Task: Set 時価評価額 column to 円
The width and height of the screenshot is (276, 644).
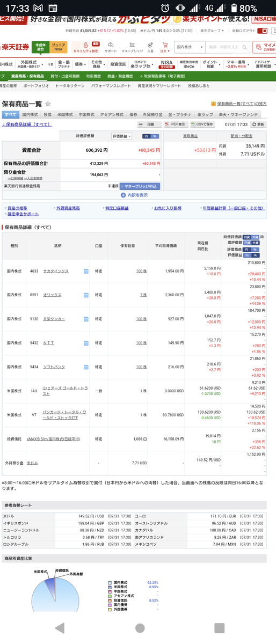Action: click(x=246, y=236)
